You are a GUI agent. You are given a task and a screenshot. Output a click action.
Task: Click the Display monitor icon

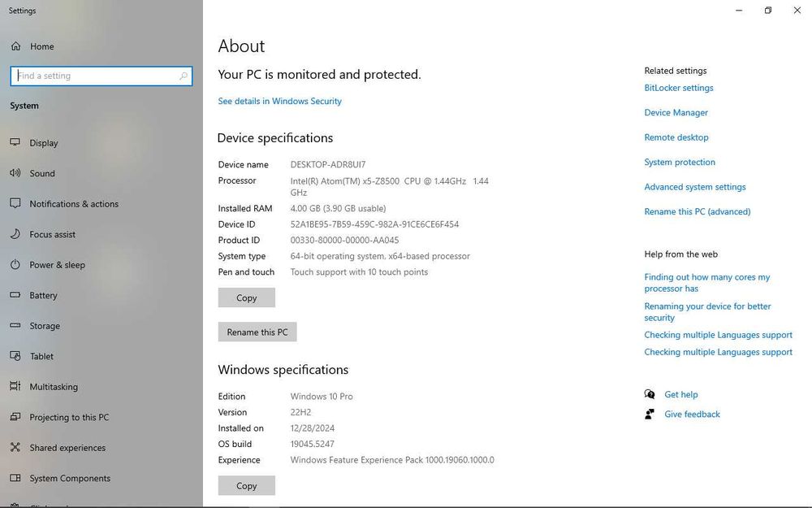tap(15, 142)
